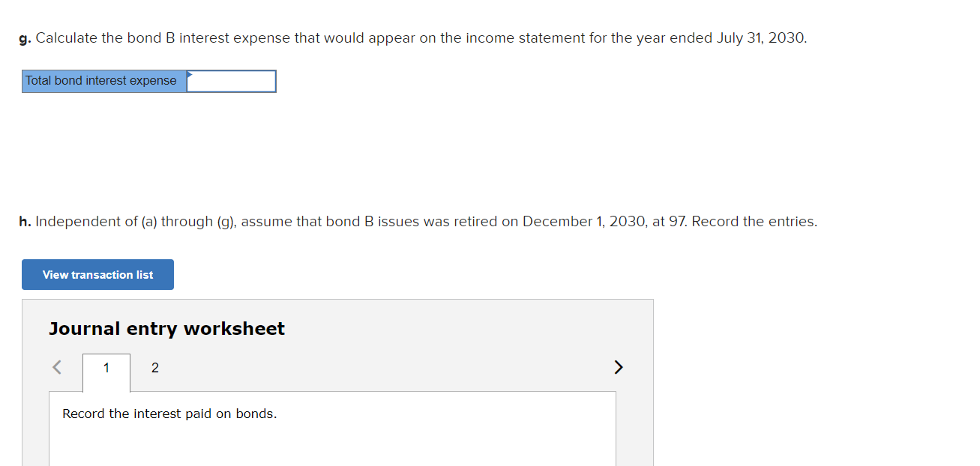Select the blue Total bond interest expense label
Viewport: 980px width, 466px height.
pyautogui.click(x=103, y=81)
